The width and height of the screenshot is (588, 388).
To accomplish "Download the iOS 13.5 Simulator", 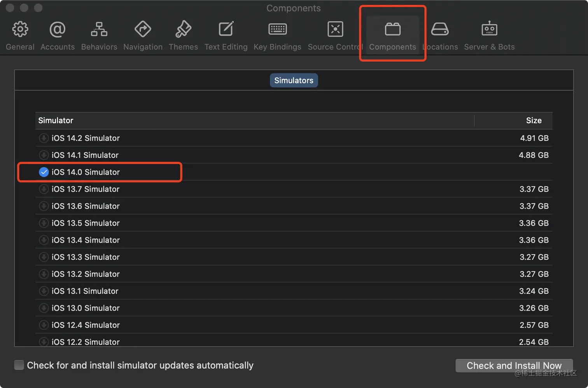I will 44,223.
